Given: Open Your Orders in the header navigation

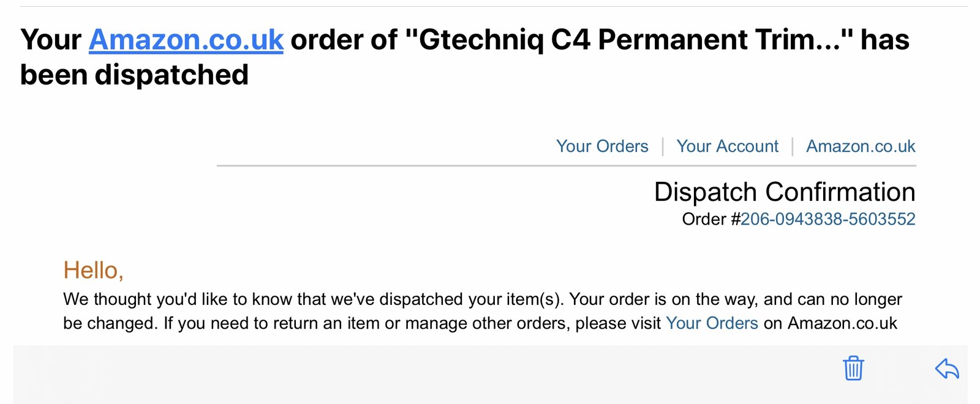Looking at the screenshot, I should click(601, 146).
